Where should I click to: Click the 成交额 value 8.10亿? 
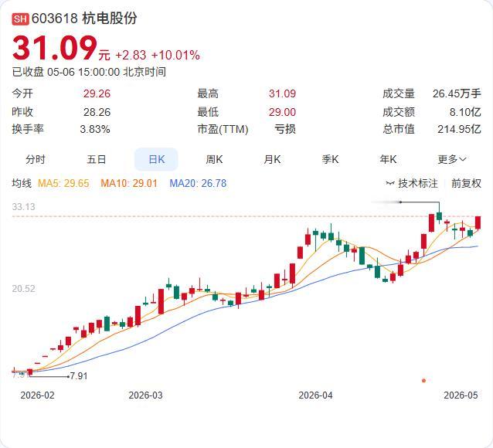(465, 112)
